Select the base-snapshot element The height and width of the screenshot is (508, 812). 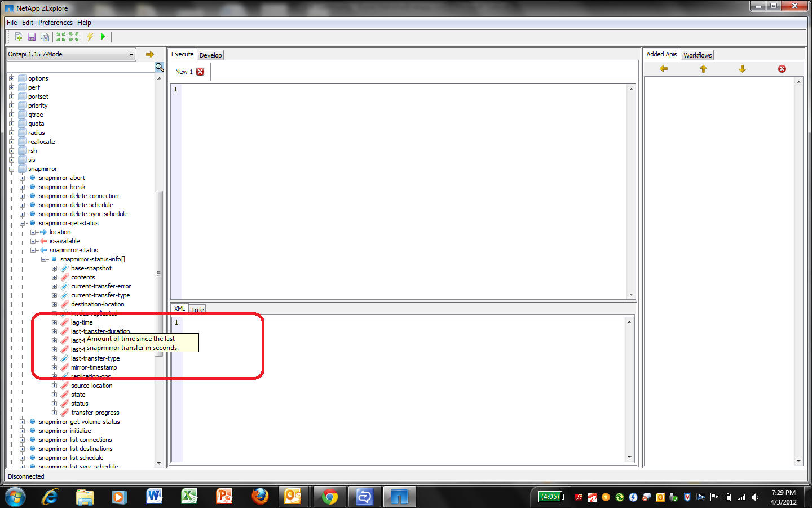coord(91,268)
